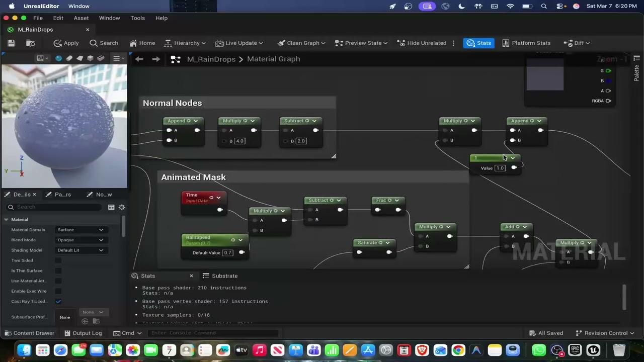Screen dimensions: 644x362
Task: Open the Blend Mode dropdown
Action: pyautogui.click(x=80, y=240)
